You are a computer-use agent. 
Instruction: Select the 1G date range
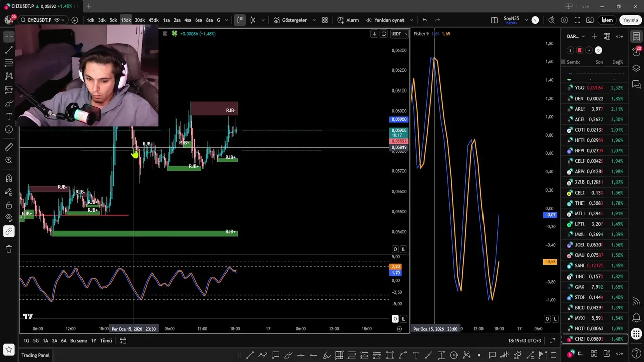coord(26,341)
